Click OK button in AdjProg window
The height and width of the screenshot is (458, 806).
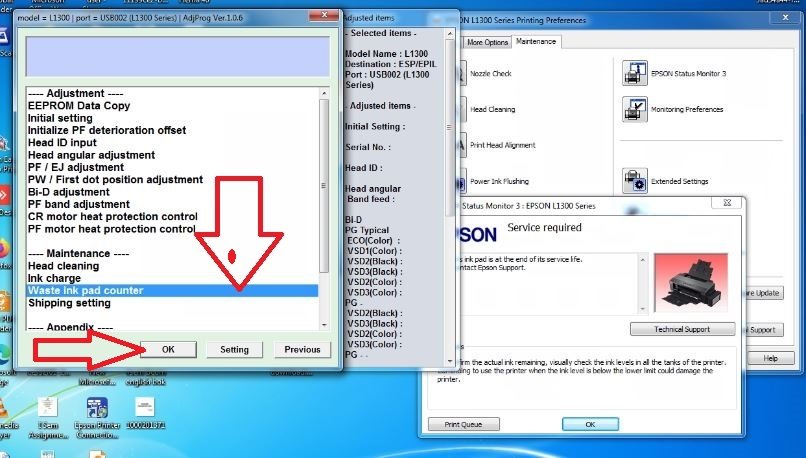[x=168, y=350]
